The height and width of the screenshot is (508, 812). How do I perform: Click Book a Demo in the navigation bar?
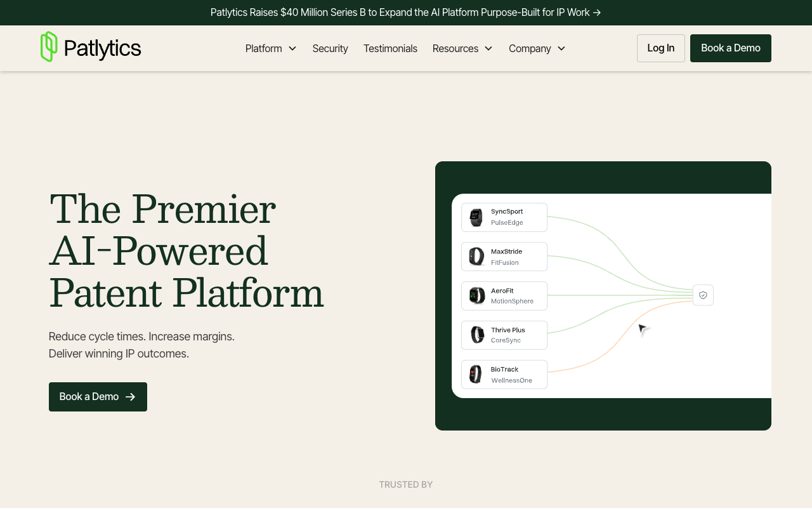pos(731,48)
